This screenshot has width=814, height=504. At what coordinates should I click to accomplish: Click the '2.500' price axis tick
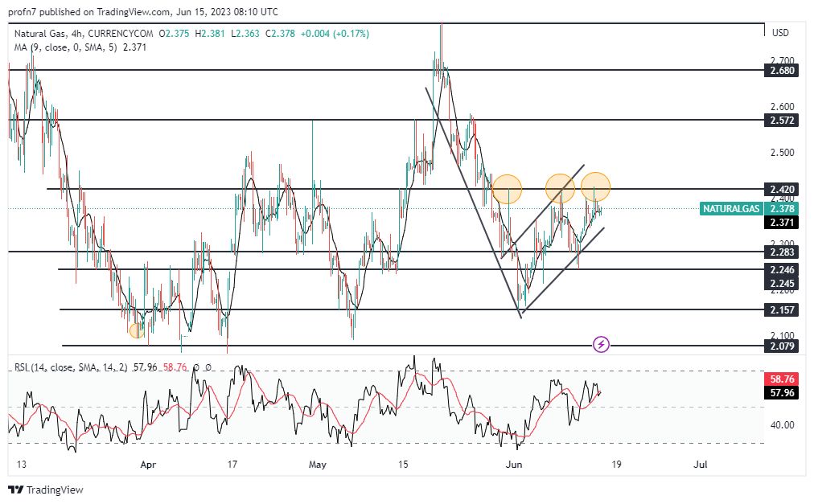(783, 152)
